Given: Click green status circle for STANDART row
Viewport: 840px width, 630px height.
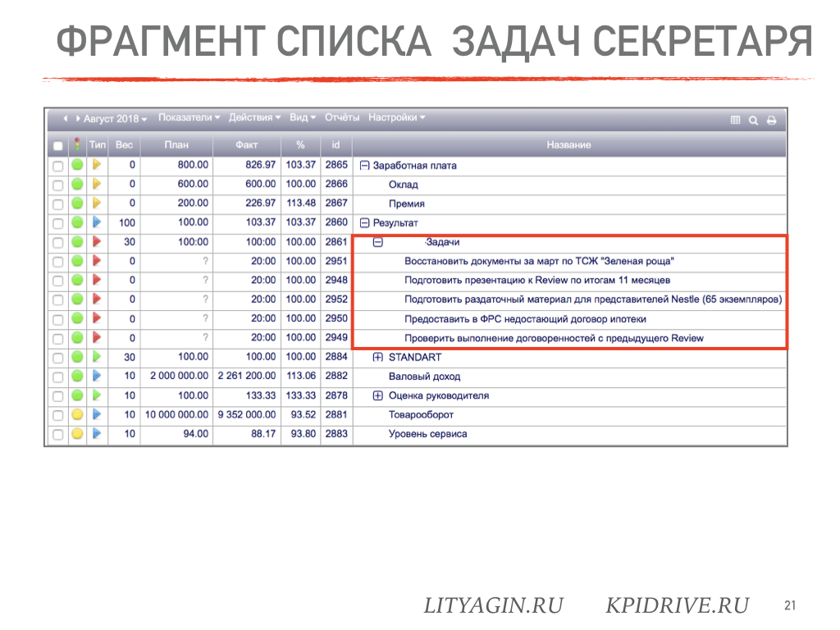Looking at the screenshot, I should coord(77,357).
